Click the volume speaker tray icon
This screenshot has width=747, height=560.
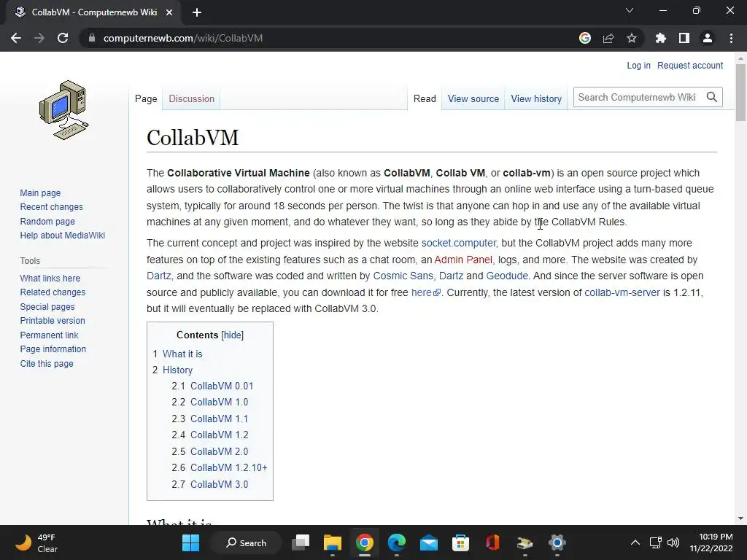pos(673,542)
